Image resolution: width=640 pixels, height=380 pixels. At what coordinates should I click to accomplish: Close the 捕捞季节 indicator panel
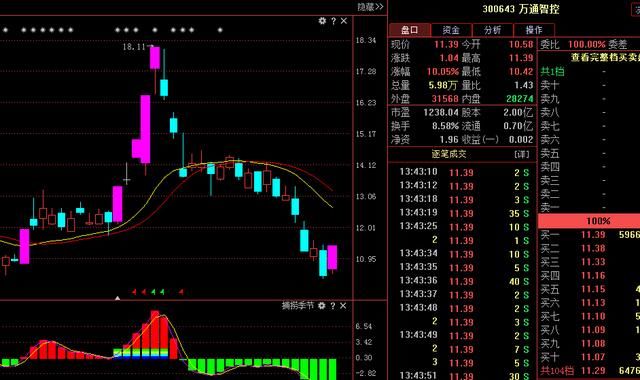point(343,306)
